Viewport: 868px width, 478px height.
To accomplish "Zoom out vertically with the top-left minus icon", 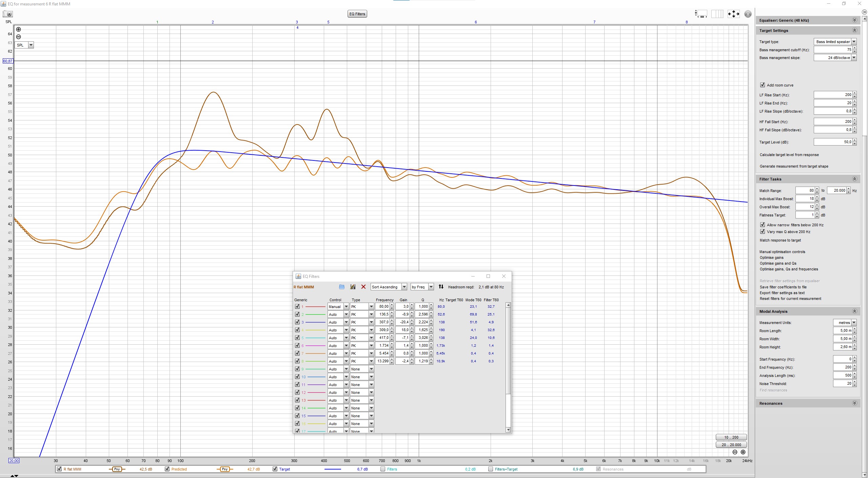I will click(x=19, y=37).
